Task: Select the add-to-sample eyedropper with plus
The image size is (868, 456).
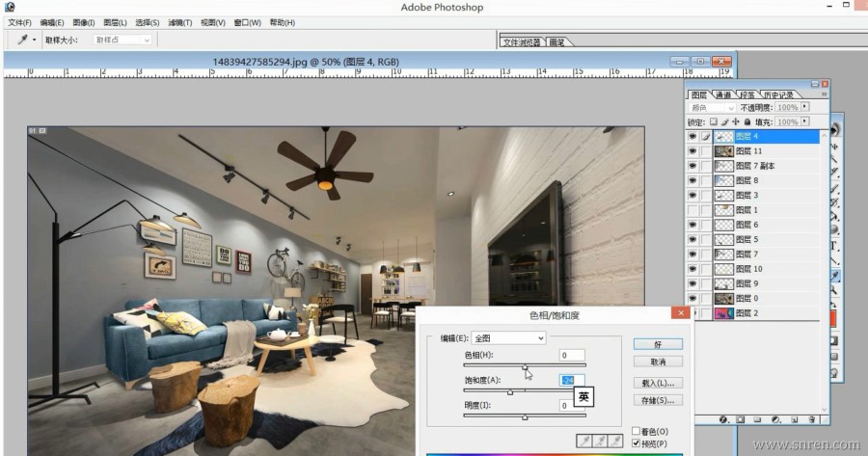Action: [600, 441]
